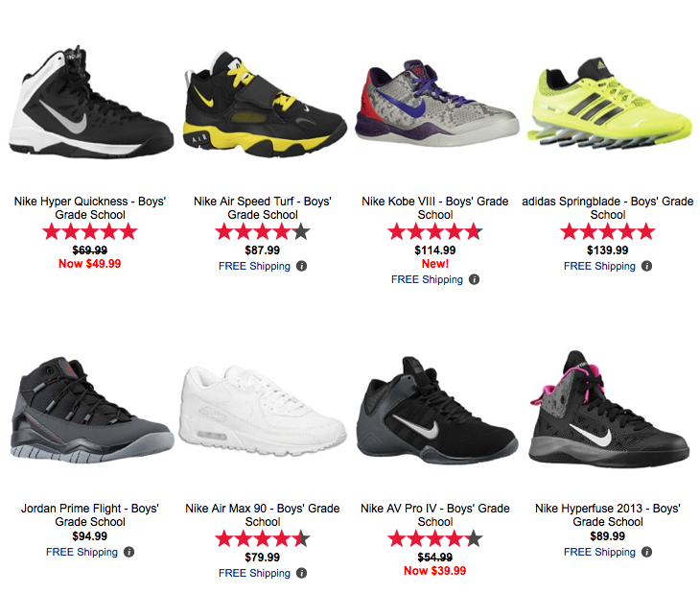Click FREE Shipping under Nike Kobe VIII
Image resolution: width=700 pixels, height=594 pixels.
pyautogui.click(x=427, y=279)
